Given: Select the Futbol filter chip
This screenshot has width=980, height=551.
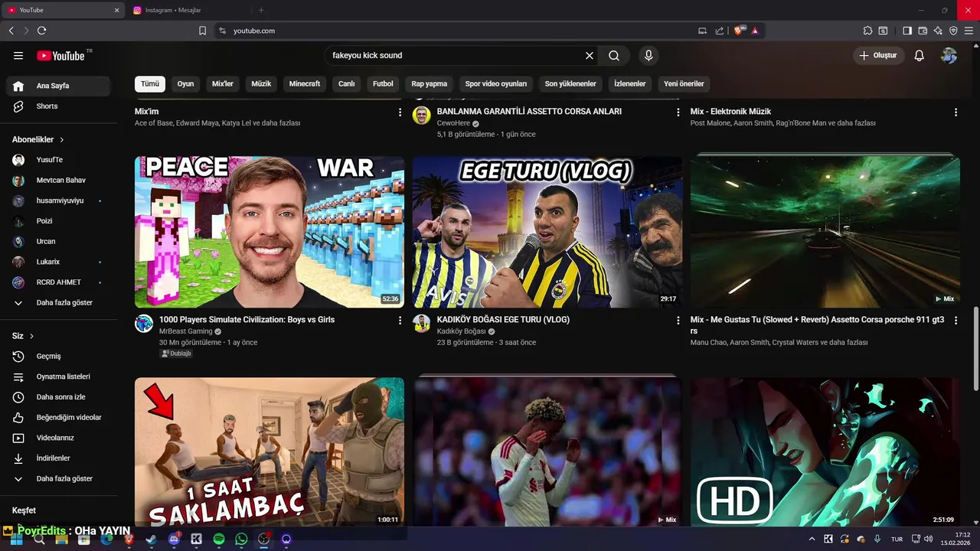Looking at the screenshot, I should (x=383, y=84).
